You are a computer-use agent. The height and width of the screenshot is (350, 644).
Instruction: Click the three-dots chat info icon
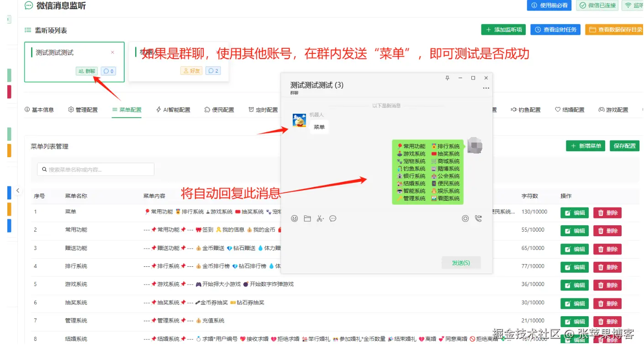click(486, 88)
